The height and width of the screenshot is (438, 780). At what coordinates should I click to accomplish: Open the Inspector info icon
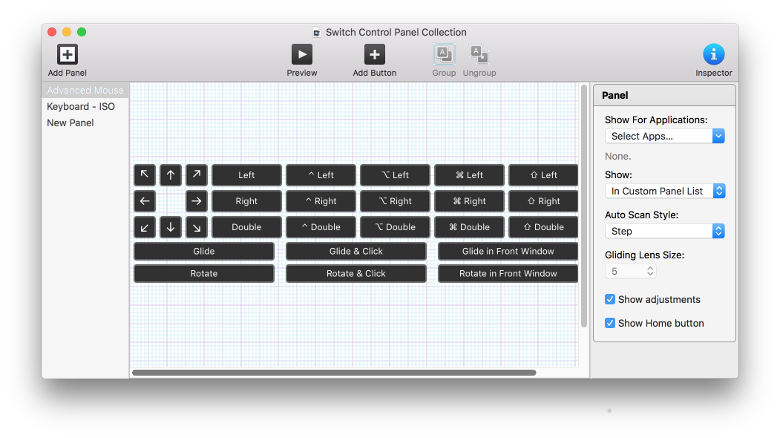click(x=713, y=55)
